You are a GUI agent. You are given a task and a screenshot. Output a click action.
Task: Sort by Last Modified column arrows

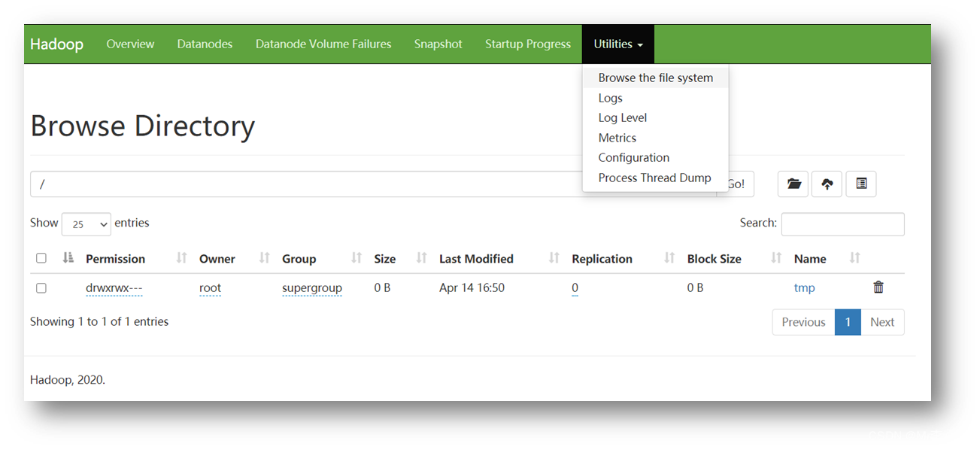554,258
